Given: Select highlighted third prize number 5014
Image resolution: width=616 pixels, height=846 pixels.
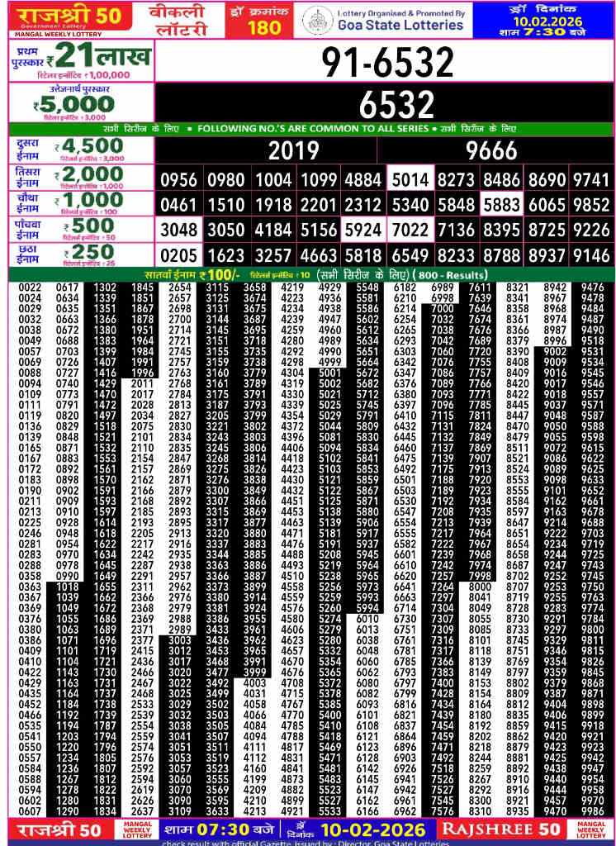Looking at the screenshot, I should click(410, 179).
